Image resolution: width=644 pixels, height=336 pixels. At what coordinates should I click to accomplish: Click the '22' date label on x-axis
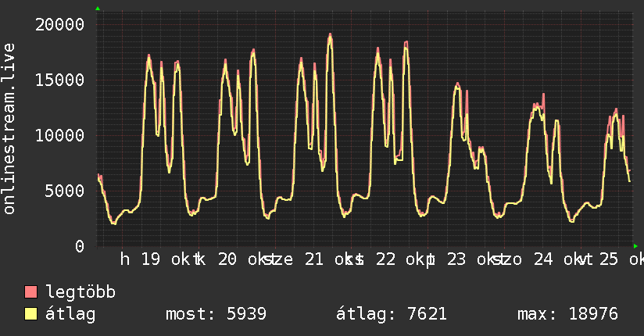coord(385,259)
